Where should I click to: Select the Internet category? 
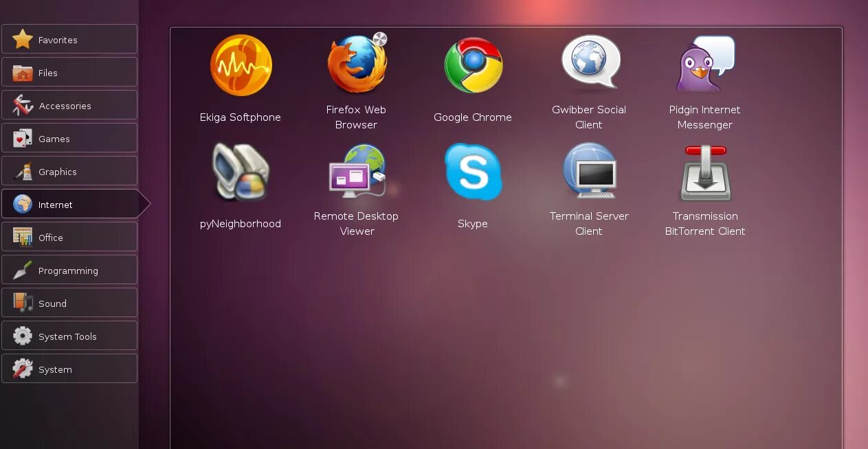[x=76, y=204]
